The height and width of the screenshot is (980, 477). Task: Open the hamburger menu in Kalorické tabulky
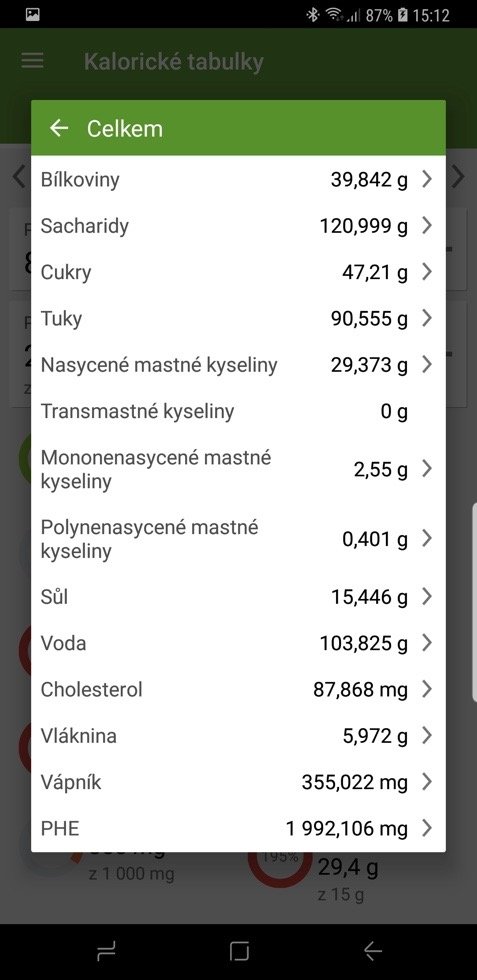click(x=33, y=61)
